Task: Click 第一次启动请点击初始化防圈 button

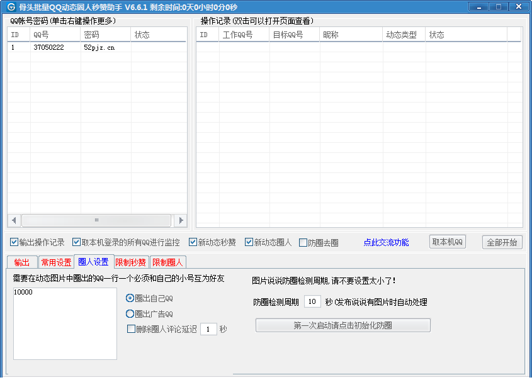Action: tap(343, 325)
